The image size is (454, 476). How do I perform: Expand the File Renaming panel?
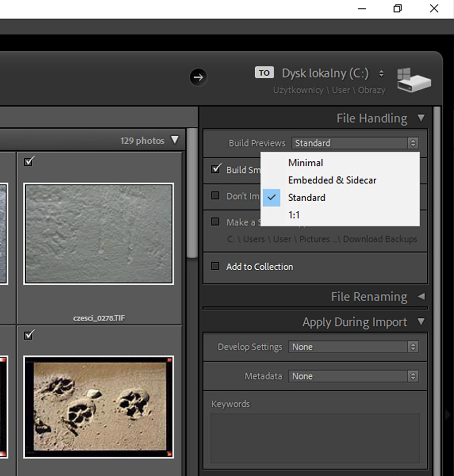421,296
